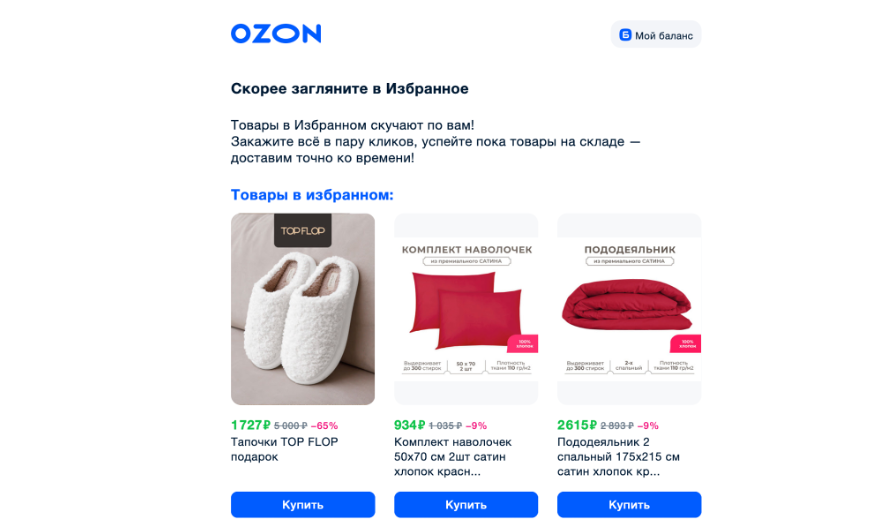Click the Товары в избранном heading
Screen dimensions: 894x528
[312, 195]
